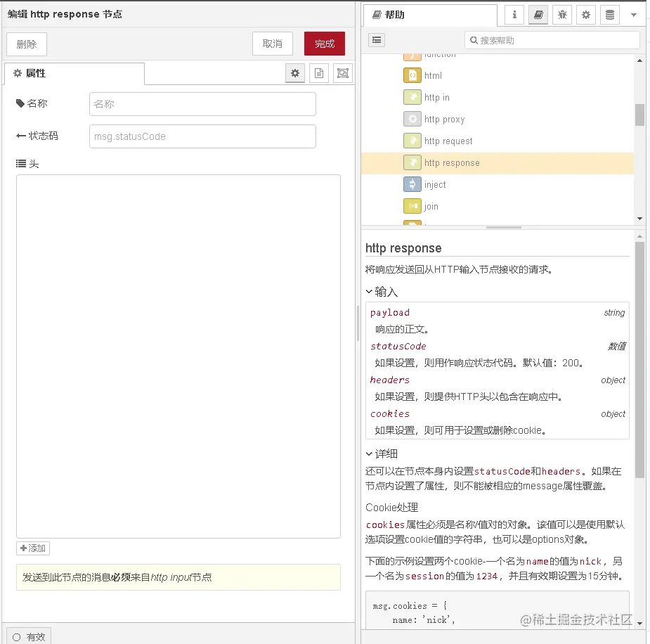Click the help content scrollbar thumb
The height and width of the screenshot is (644, 650).
(x=639, y=360)
